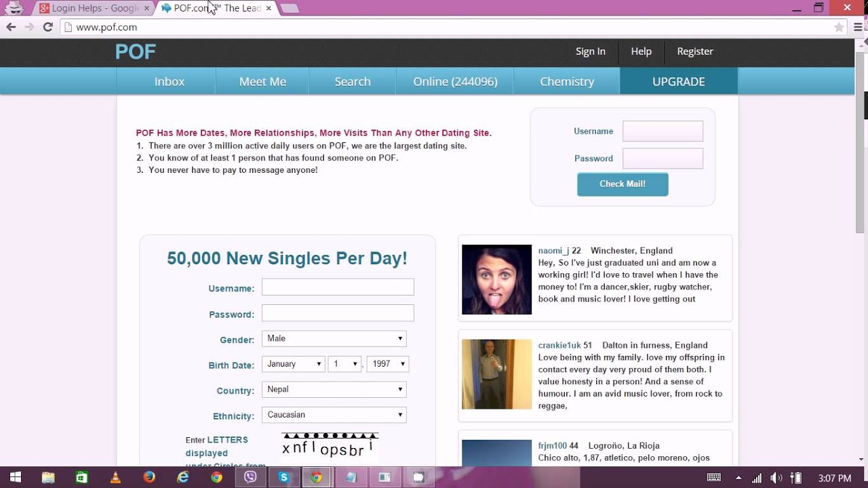The height and width of the screenshot is (488, 868).
Task: Click the taskbar clock 3:07 PM
Action: point(835,478)
